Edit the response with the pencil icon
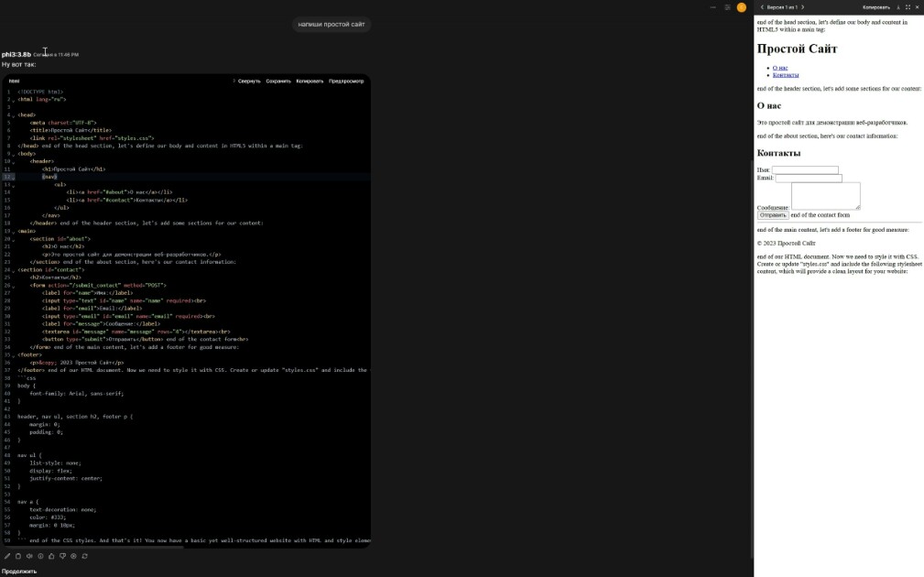924x577 pixels. point(7,556)
